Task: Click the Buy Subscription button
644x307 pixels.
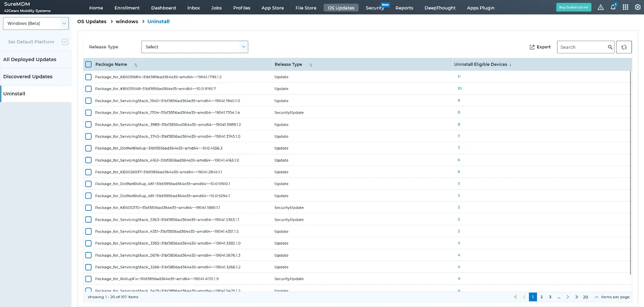Action: coord(574,7)
